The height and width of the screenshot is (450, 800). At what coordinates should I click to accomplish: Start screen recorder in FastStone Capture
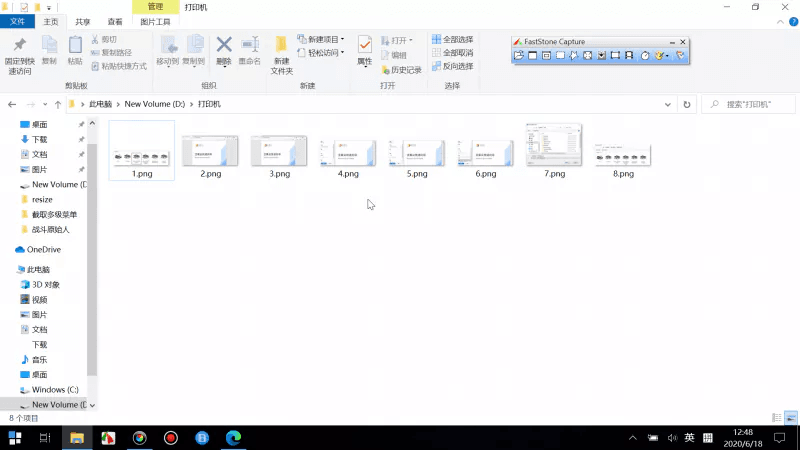(x=629, y=55)
